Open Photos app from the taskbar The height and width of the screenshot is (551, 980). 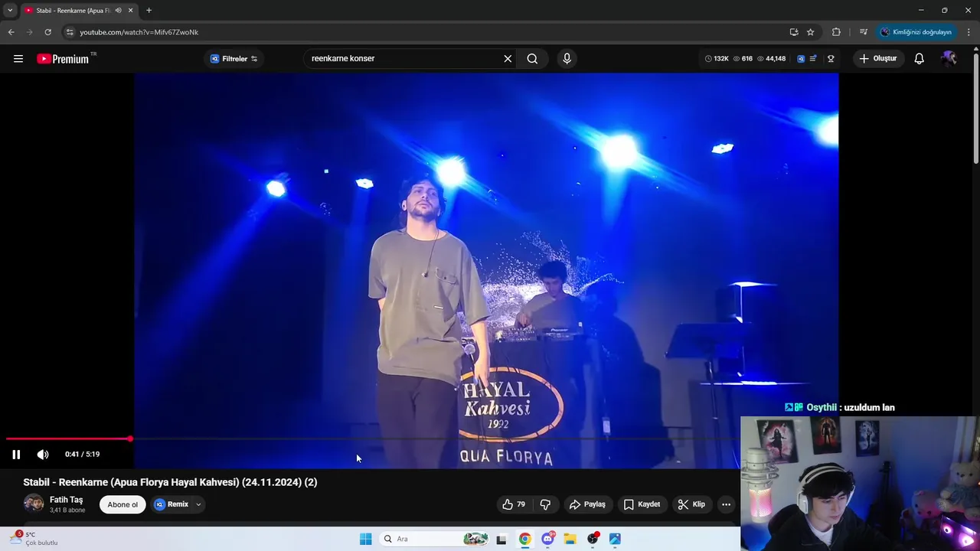[x=615, y=539]
